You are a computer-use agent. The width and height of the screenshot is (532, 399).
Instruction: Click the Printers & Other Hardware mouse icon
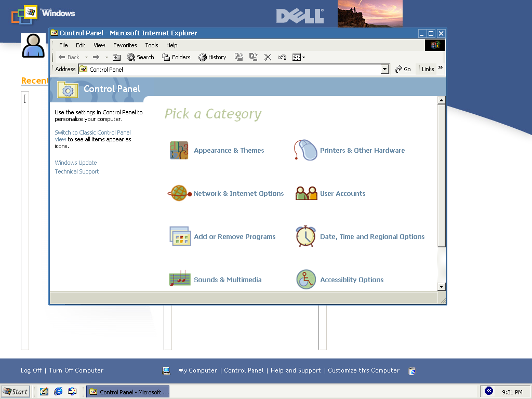(x=305, y=150)
